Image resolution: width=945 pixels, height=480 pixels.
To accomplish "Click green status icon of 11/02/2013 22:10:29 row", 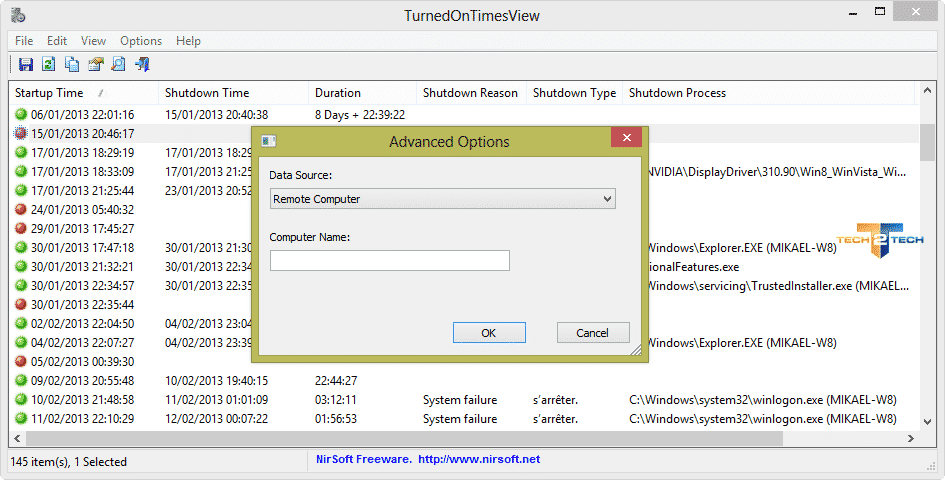I will point(21,418).
